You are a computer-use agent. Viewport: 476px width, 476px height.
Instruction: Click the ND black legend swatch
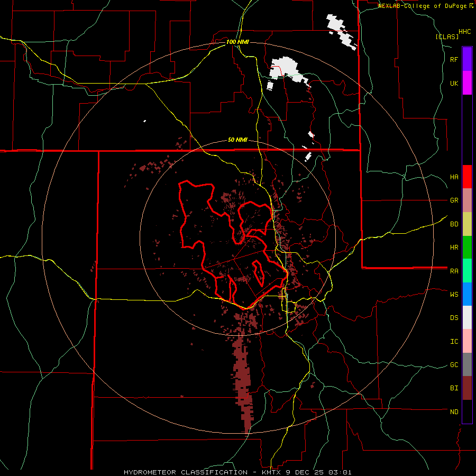click(x=467, y=411)
